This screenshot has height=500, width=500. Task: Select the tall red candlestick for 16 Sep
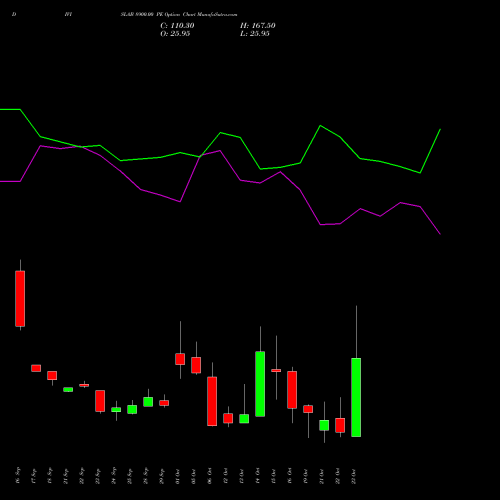tap(20, 298)
